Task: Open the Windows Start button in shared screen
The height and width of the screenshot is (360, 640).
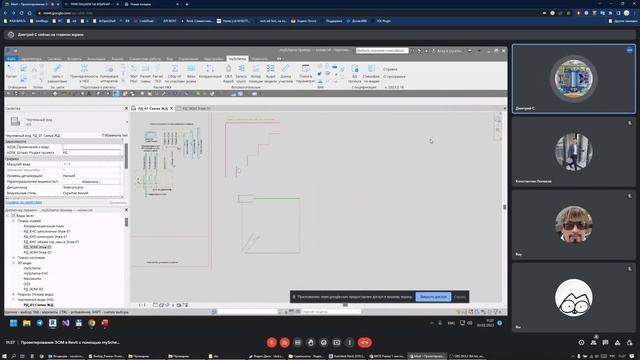Action: tap(13, 323)
